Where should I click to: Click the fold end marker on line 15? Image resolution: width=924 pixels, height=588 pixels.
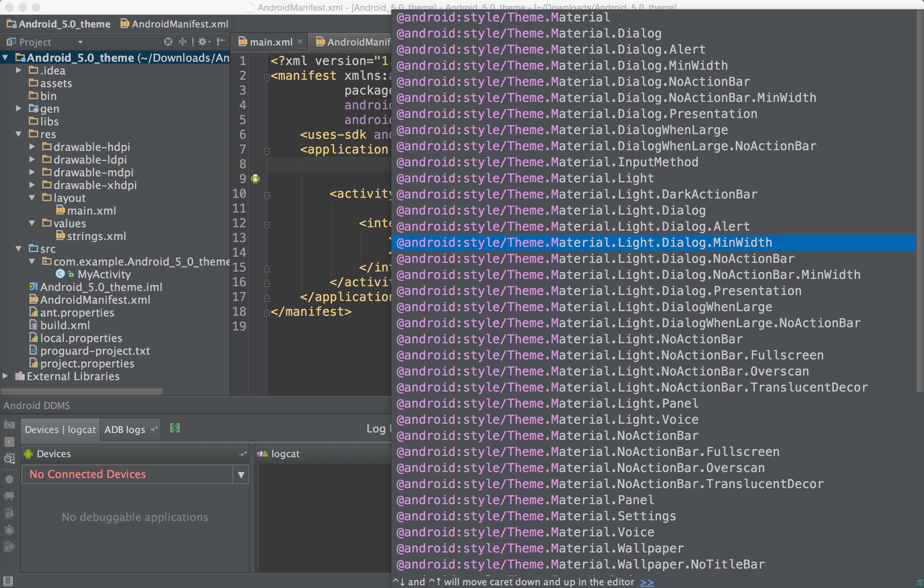[267, 268]
